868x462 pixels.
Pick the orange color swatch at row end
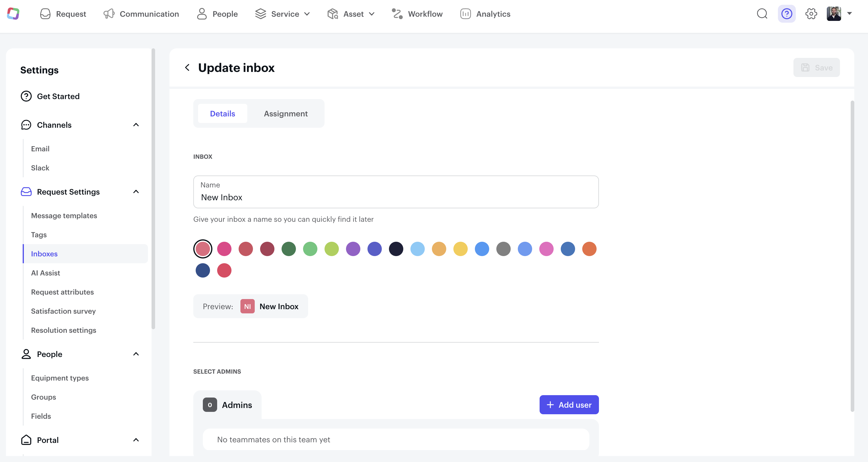(589, 249)
